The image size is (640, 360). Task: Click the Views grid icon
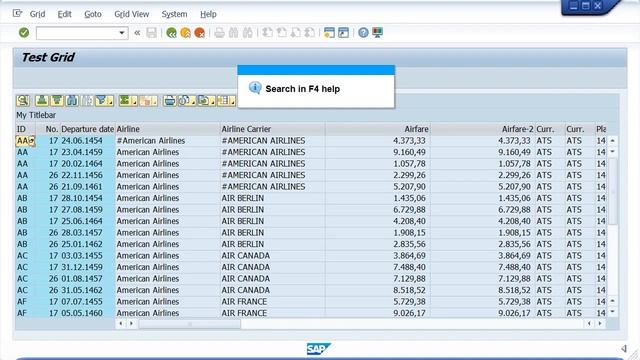pyautogui.click(x=184, y=100)
